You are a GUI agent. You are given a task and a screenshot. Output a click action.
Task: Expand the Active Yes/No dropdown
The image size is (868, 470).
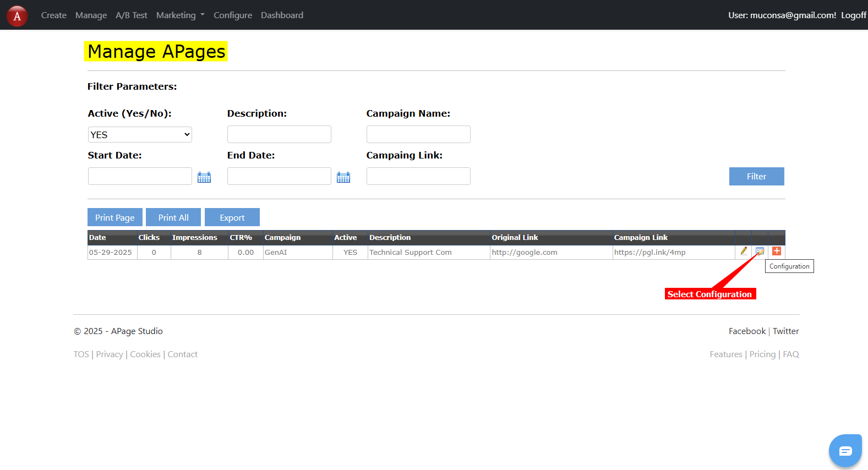pyautogui.click(x=140, y=135)
